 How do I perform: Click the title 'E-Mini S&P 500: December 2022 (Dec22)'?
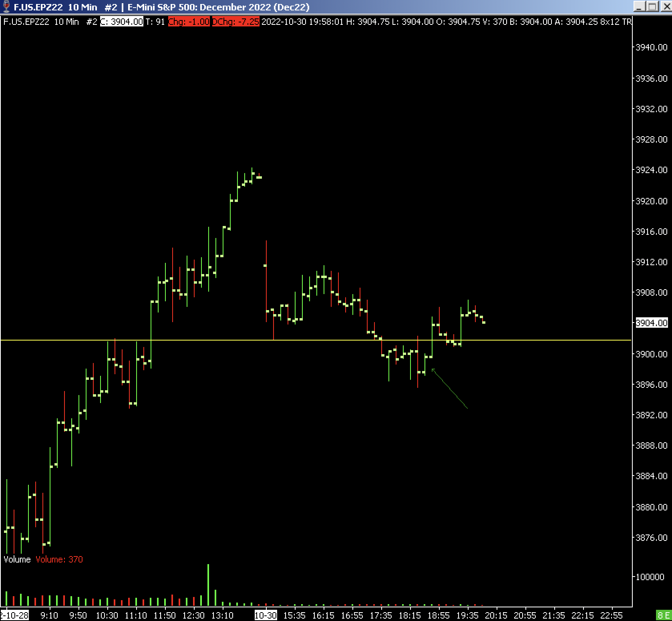[218, 7]
